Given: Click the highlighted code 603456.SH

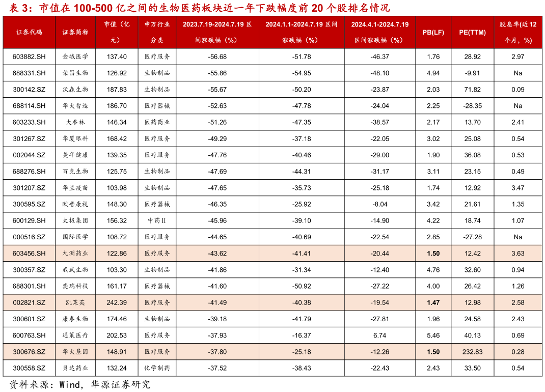Looking at the screenshot, I should click(x=29, y=254).
